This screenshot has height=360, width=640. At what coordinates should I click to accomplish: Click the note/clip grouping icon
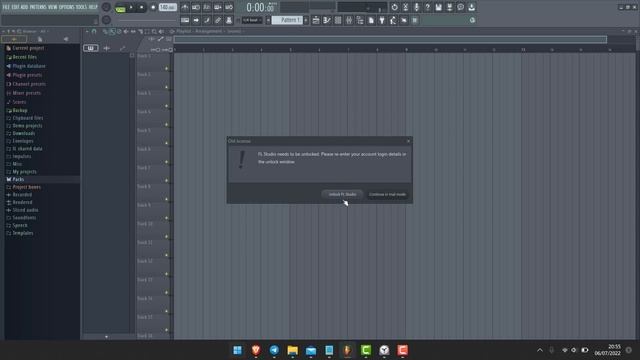click(207, 20)
